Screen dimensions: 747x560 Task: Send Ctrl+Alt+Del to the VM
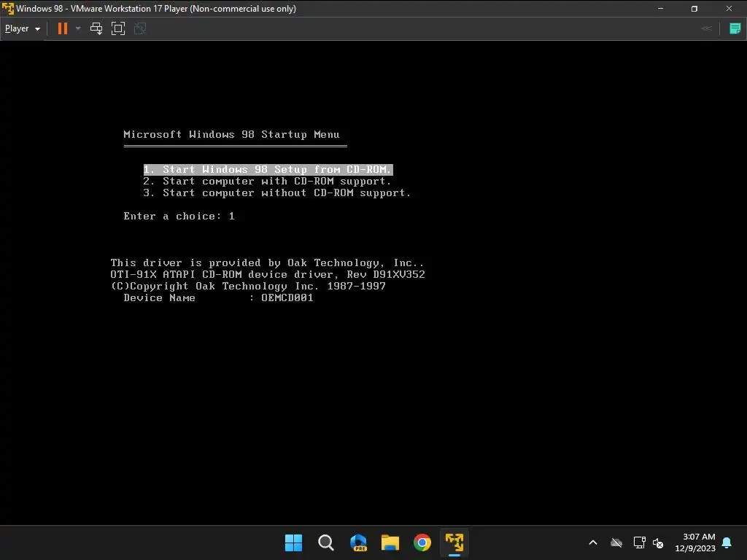(x=96, y=28)
